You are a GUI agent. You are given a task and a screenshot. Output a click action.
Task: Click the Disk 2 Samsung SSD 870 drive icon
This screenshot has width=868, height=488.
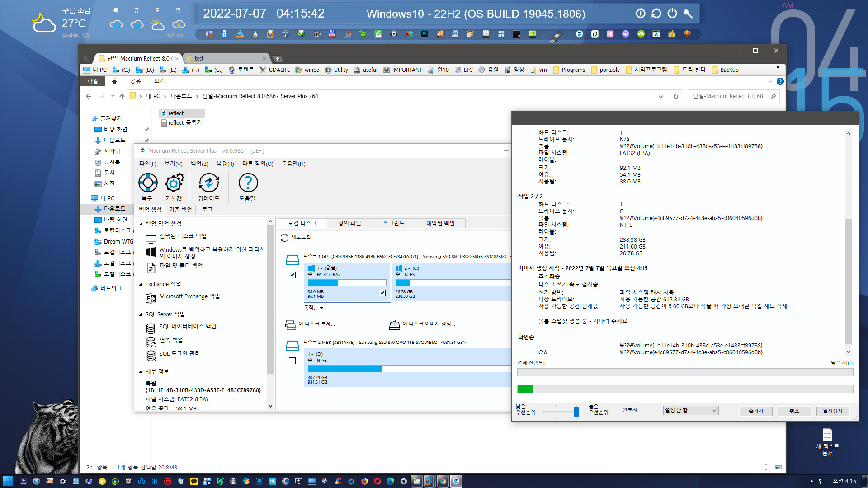coord(292,346)
